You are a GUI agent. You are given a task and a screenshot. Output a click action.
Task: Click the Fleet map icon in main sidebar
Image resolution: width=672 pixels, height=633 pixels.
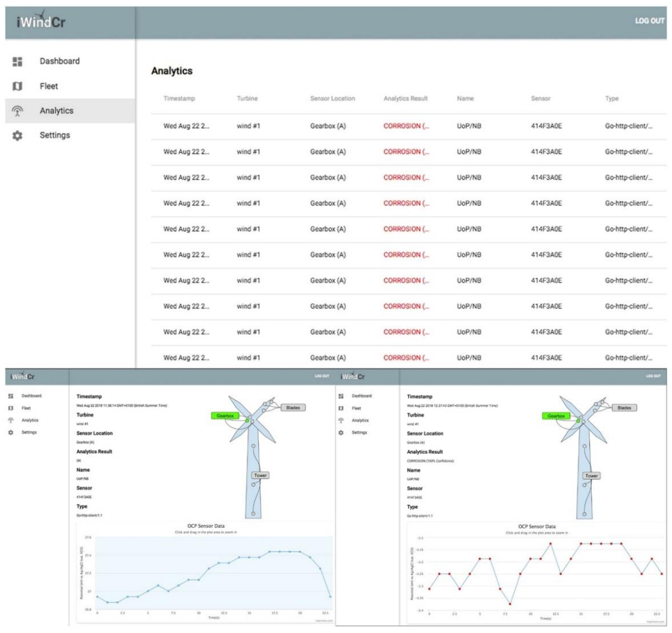tap(17, 87)
